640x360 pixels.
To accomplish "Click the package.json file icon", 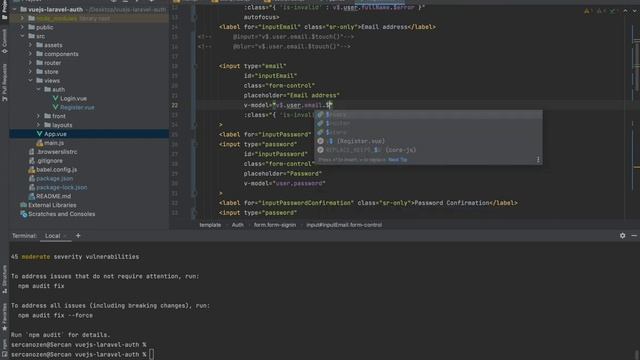I will (x=31, y=178).
